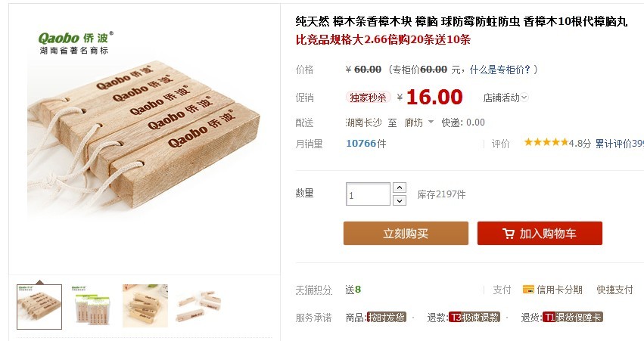Select the third product thumbnail
The image size is (644, 341).
click(x=145, y=306)
